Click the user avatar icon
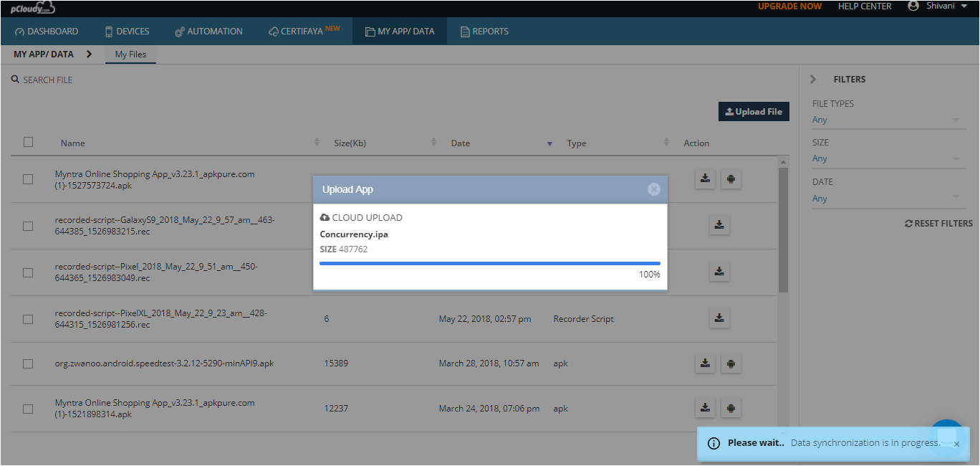This screenshot has height=466, width=980. click(x=913, y=6)
